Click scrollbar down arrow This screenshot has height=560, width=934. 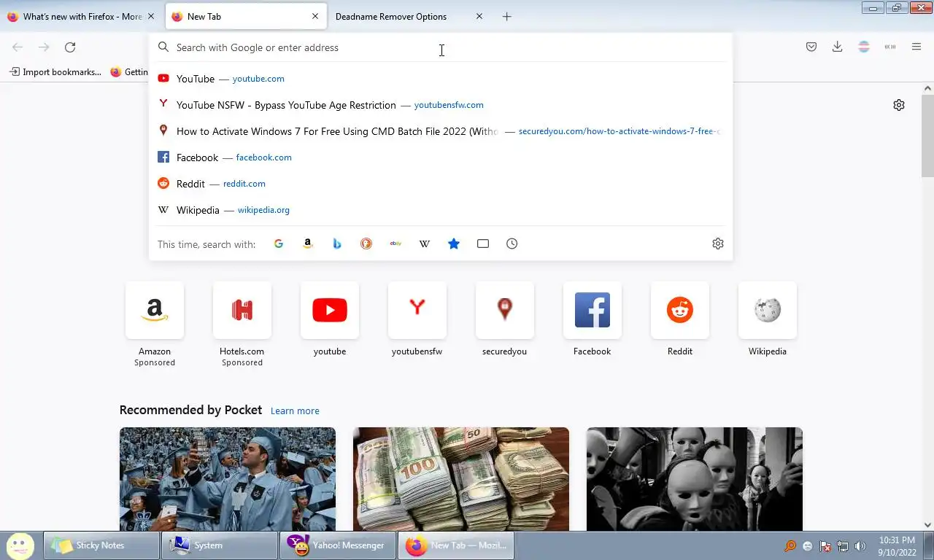927,525
